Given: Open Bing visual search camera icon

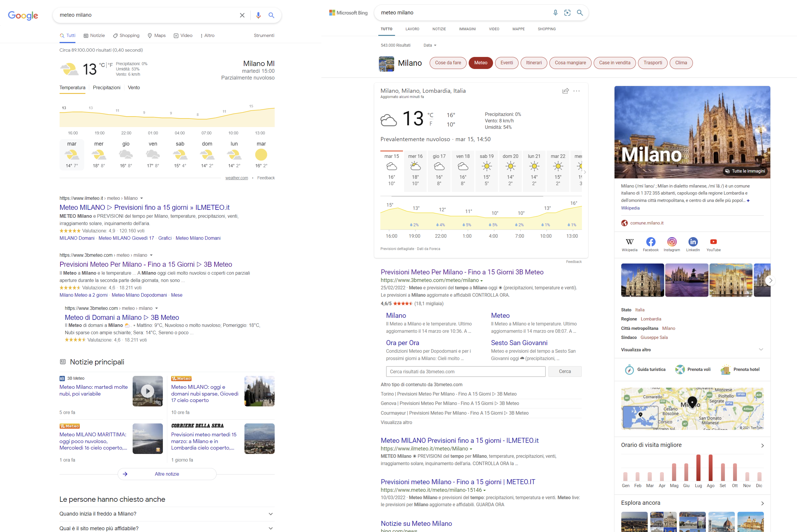Looking at the screenshot, I should [567, 13].
